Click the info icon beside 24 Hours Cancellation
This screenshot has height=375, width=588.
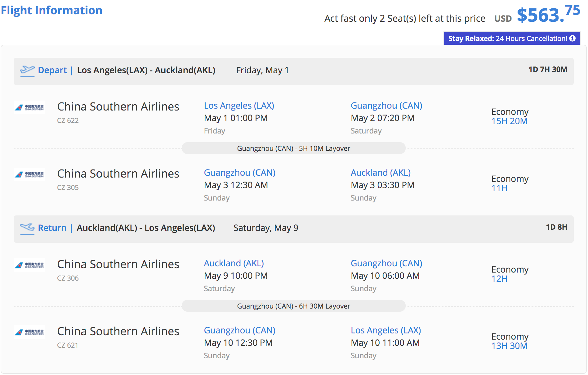pos(572,38)
